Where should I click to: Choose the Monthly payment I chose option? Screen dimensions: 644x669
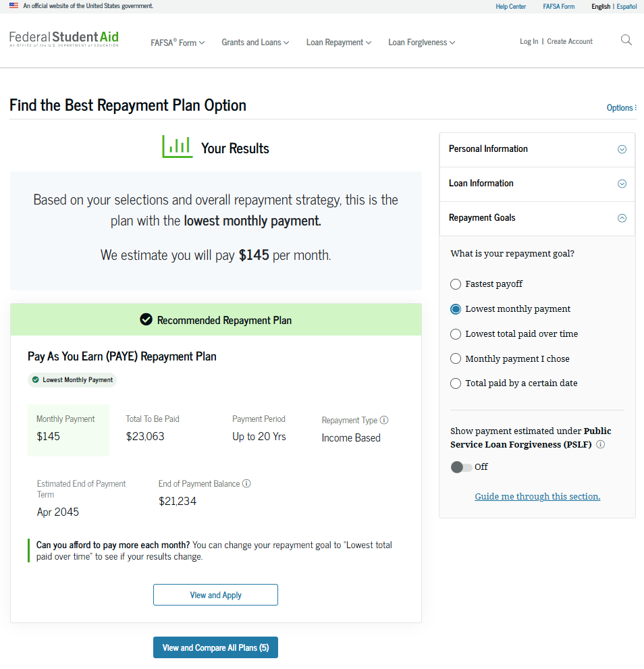(456, 358)
